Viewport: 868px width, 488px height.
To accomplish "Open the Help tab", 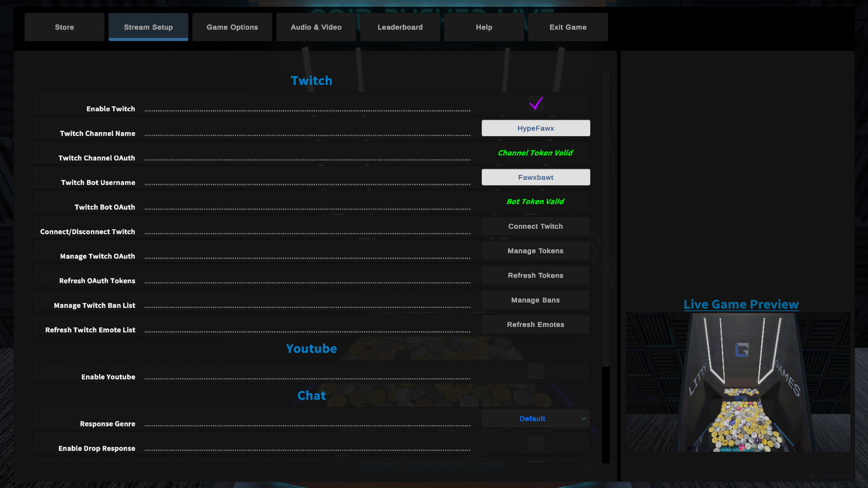I will coord(484,27).
